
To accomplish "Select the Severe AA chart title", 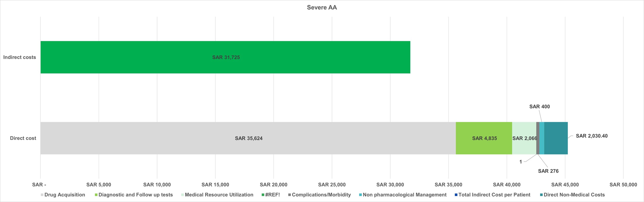I will click(322, 7).
